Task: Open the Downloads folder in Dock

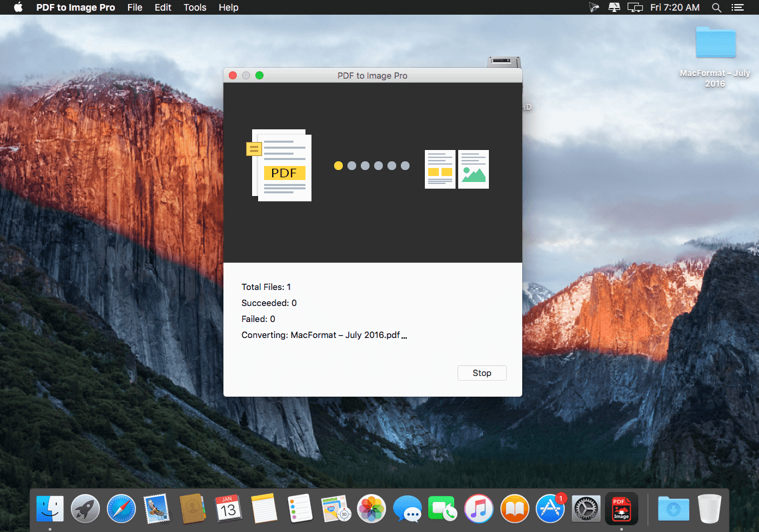Action: tap(674, 509)
